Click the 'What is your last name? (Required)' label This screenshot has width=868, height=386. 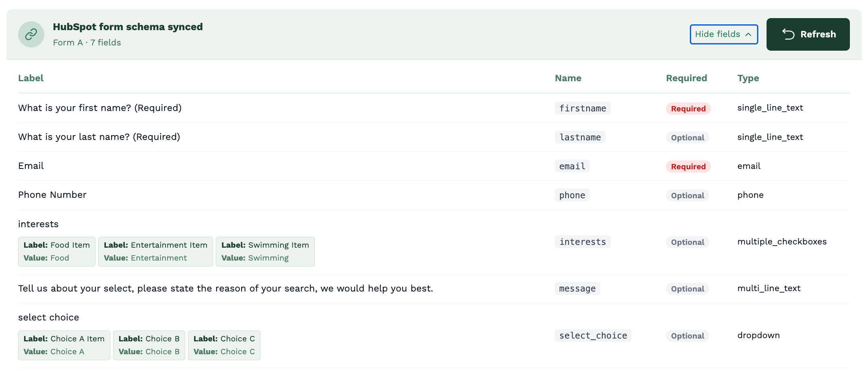coord(99,137)
